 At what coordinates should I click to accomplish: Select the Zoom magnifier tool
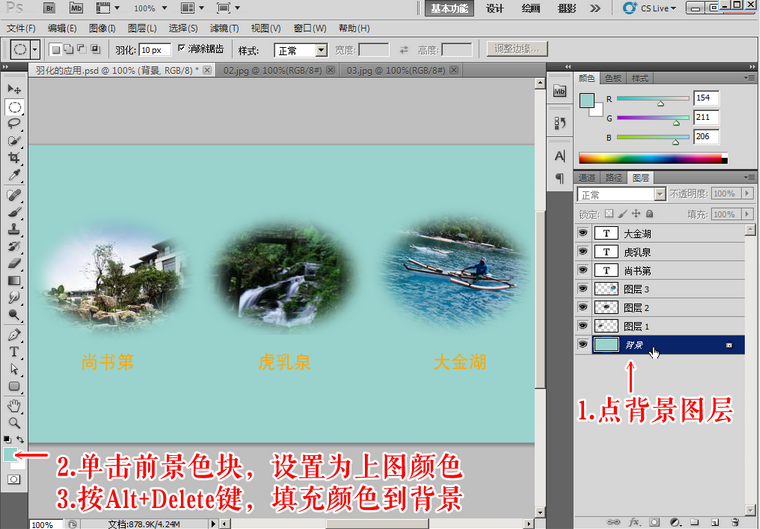[15, 422]
